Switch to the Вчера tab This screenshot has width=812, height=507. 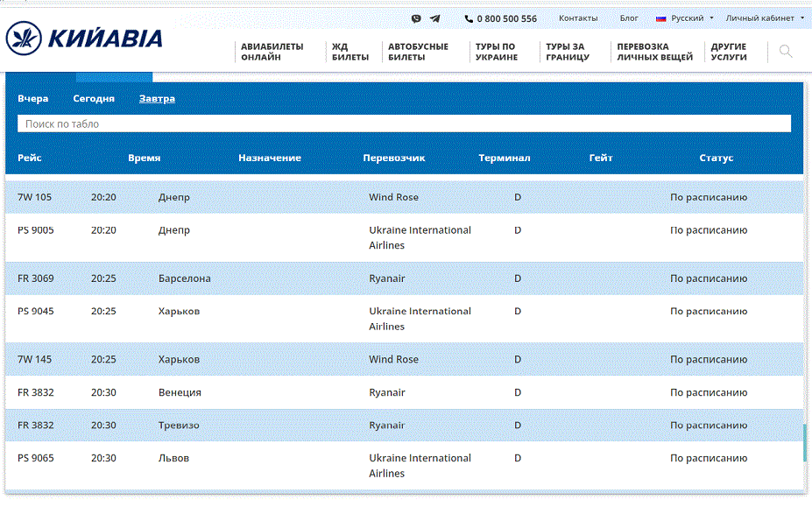coord(33,99)
